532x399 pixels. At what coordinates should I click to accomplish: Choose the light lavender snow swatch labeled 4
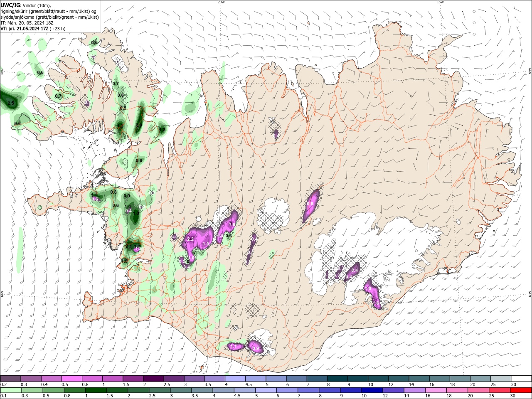[235, 379]
